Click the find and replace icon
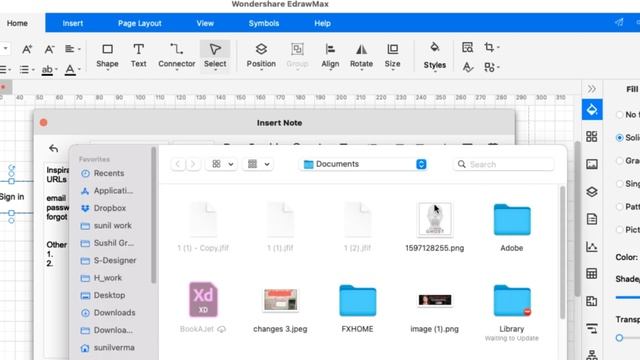 tap(467, 47)
